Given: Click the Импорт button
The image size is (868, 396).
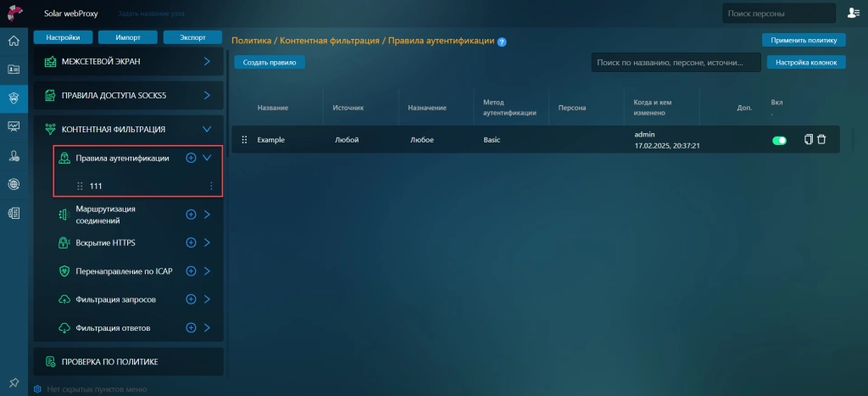Looking at the screenshot, I should pyautogui.click(x=128, y=37).
